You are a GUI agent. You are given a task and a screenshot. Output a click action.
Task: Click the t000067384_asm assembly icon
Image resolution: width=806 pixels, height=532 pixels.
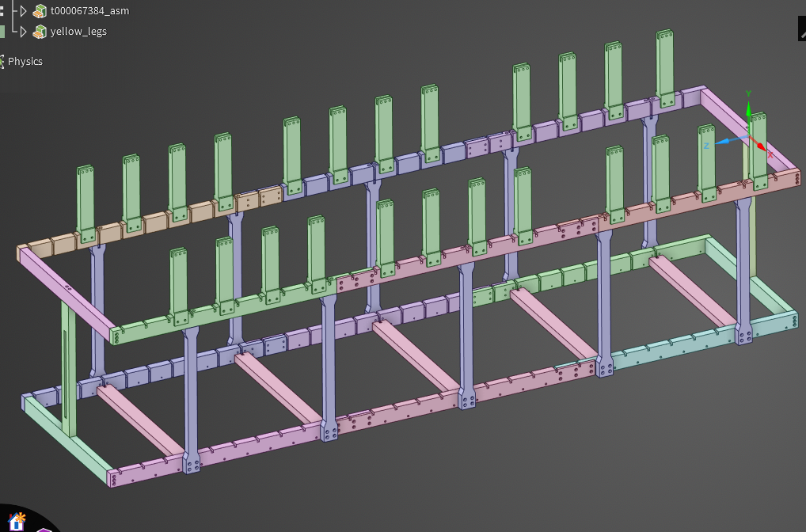pos(40,11)
